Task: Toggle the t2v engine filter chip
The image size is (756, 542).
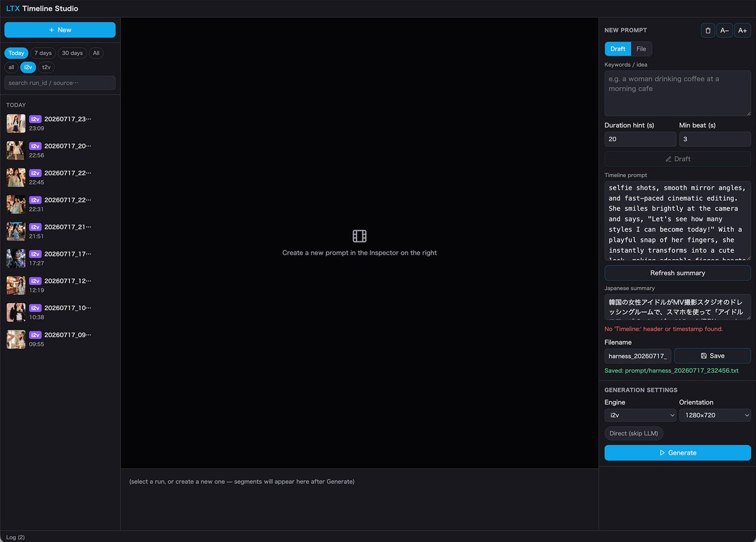Action: click(46, 67)
